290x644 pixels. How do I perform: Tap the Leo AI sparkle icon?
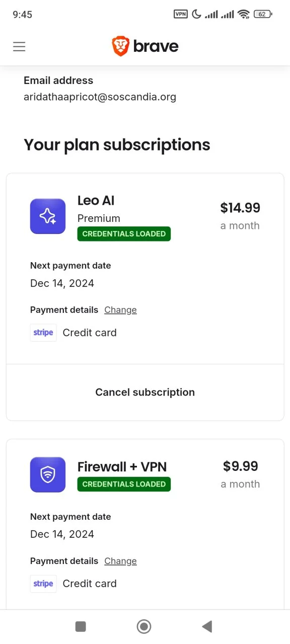pos(48,216)
